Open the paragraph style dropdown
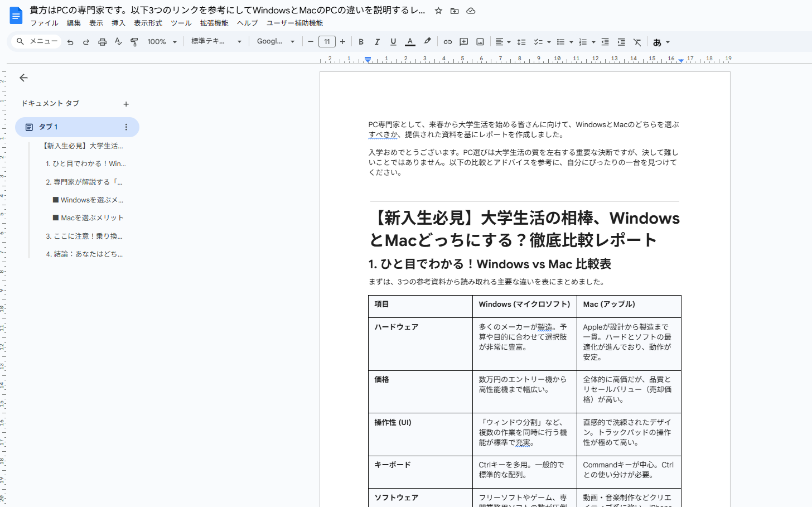 (216, 42)
